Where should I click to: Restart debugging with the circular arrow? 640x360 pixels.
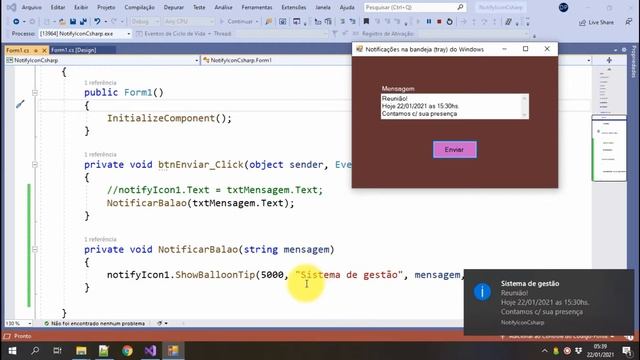point(449,22)
